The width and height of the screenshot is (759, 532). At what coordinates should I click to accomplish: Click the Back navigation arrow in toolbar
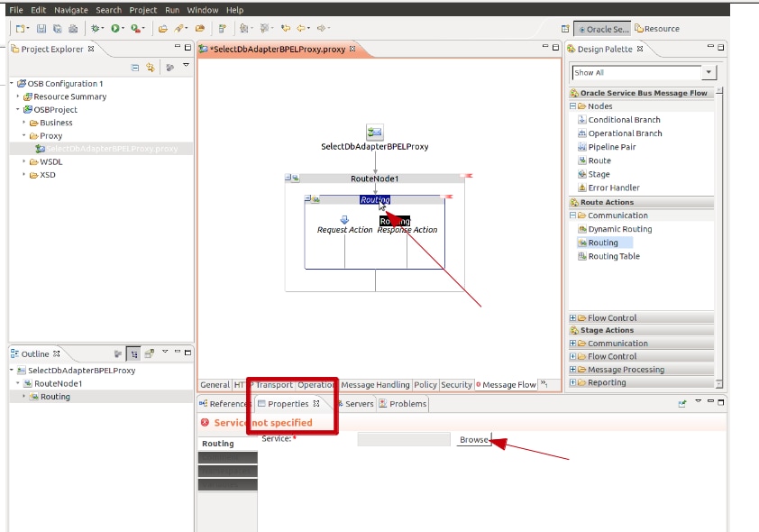[302, 29]
